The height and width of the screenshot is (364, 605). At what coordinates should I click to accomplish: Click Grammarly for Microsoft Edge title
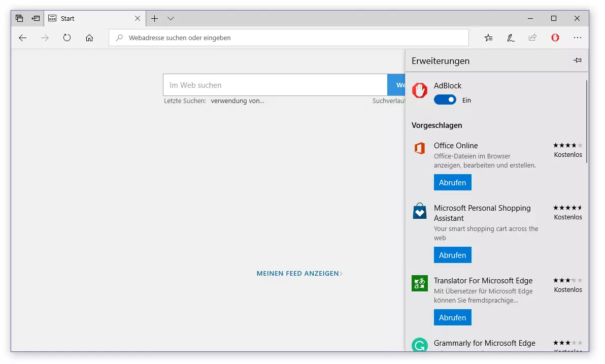tap(484, 343)
